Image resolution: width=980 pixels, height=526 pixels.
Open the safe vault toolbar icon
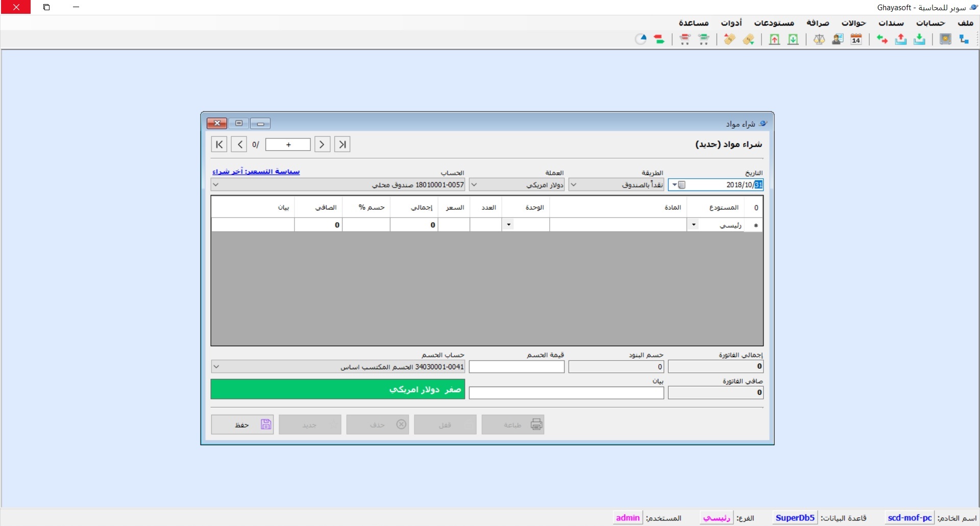pos(945,39)
